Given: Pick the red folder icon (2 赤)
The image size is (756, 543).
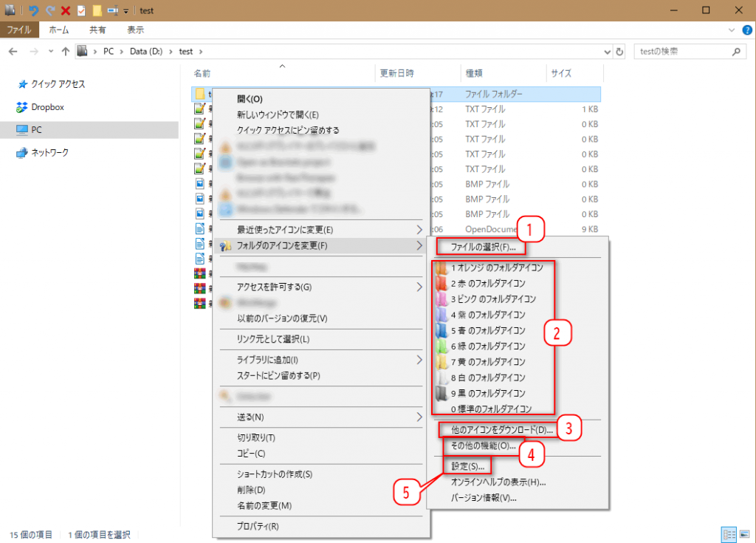Looking at the screenshot, I should pyautogui.click(x=487, y=283).
